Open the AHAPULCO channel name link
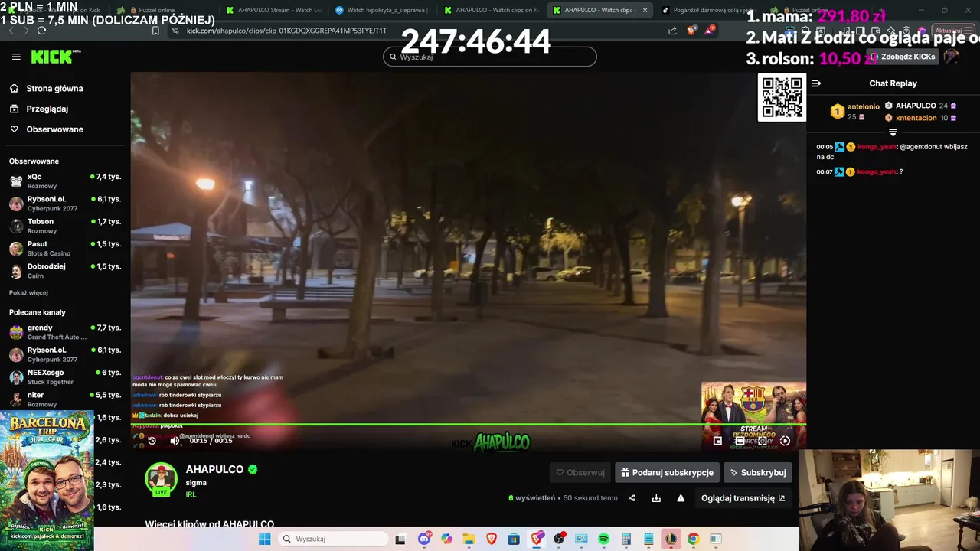 coord(214,469)
